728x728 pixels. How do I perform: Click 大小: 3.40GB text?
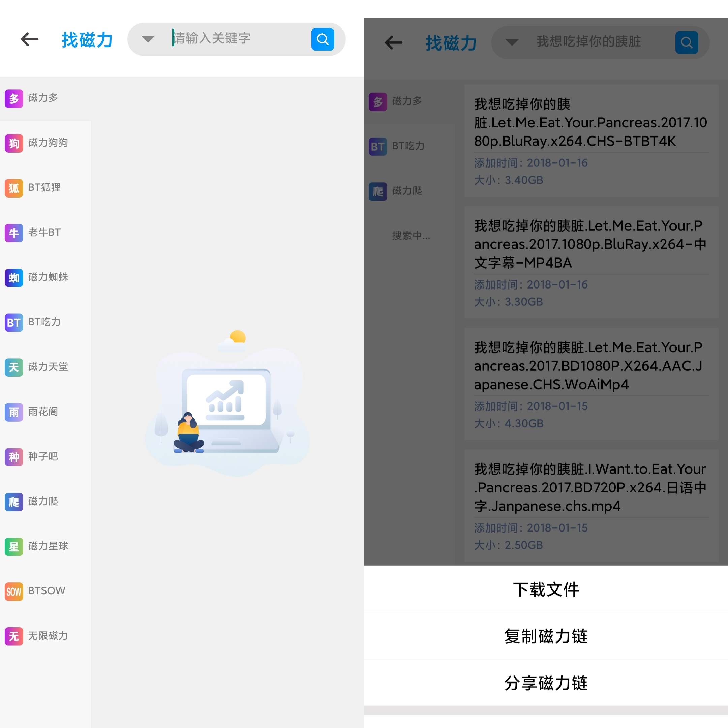coord(508,180)
